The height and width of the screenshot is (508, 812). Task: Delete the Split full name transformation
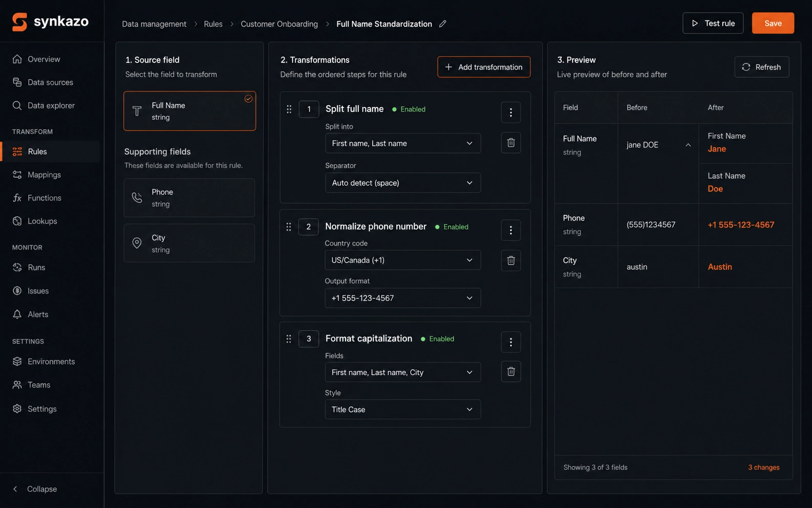point(511,143)
